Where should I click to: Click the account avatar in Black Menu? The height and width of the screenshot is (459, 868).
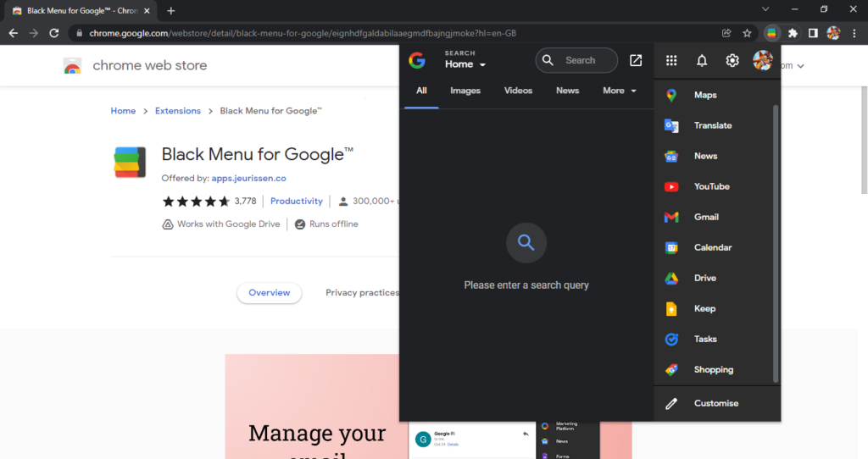[x=762, y=60]
